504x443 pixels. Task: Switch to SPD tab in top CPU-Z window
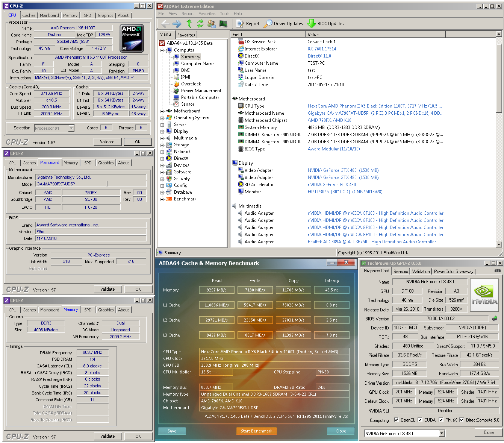[x=88, y=15]
